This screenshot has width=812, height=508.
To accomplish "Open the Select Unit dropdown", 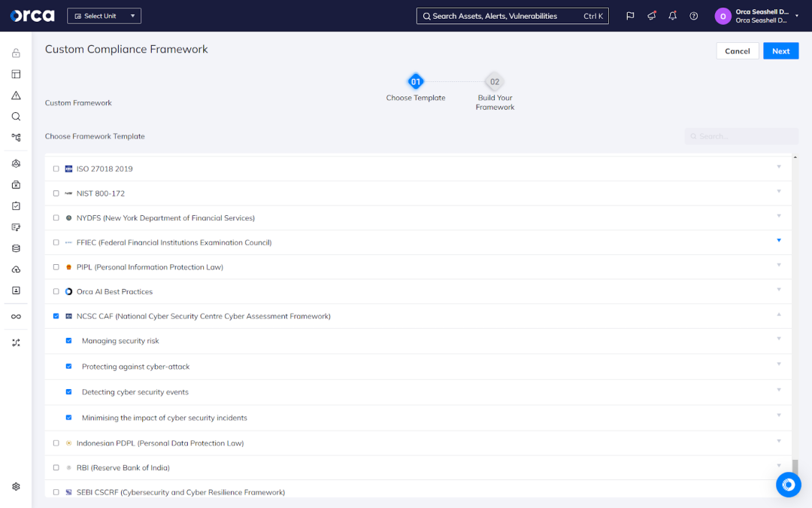I will pos(104,16).
